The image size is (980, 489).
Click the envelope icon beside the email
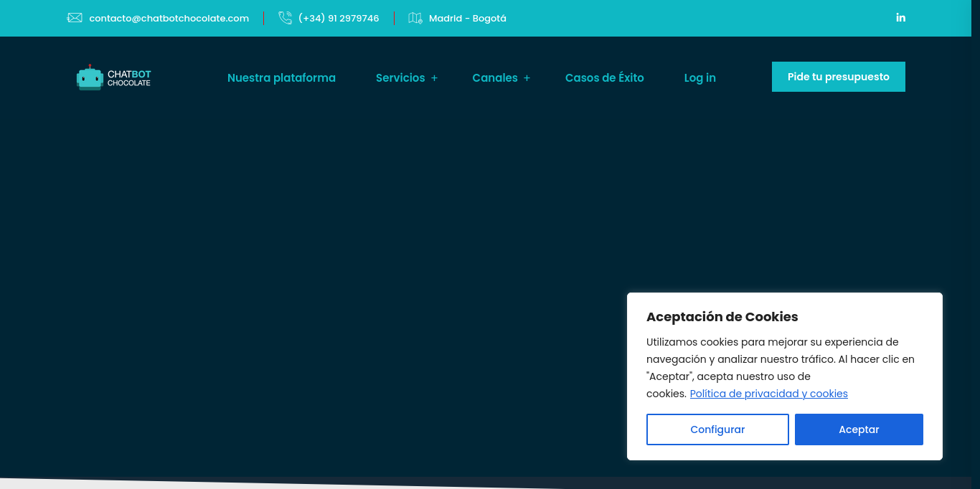coord(75,18)
